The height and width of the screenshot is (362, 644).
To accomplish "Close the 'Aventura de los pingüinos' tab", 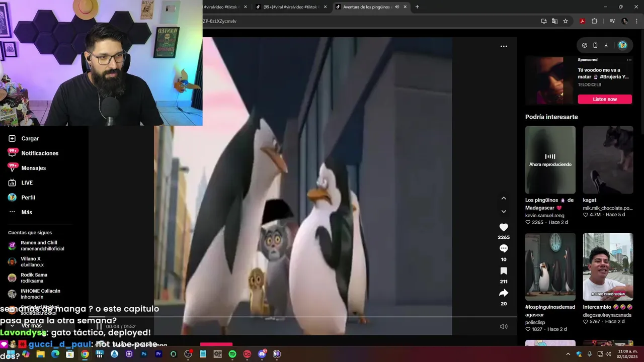I will pos(405,7).
